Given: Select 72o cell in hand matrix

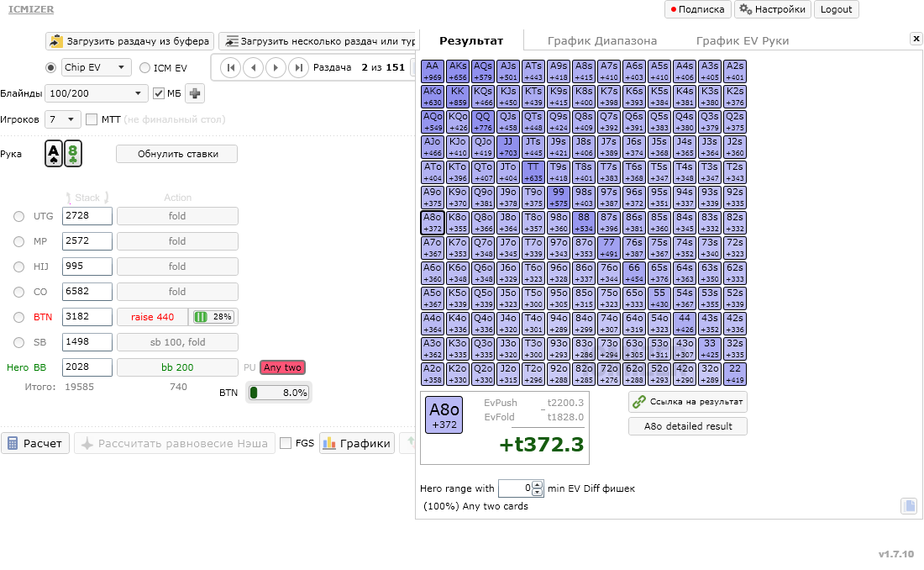Looking at the screenshot, I should [609, 373].
